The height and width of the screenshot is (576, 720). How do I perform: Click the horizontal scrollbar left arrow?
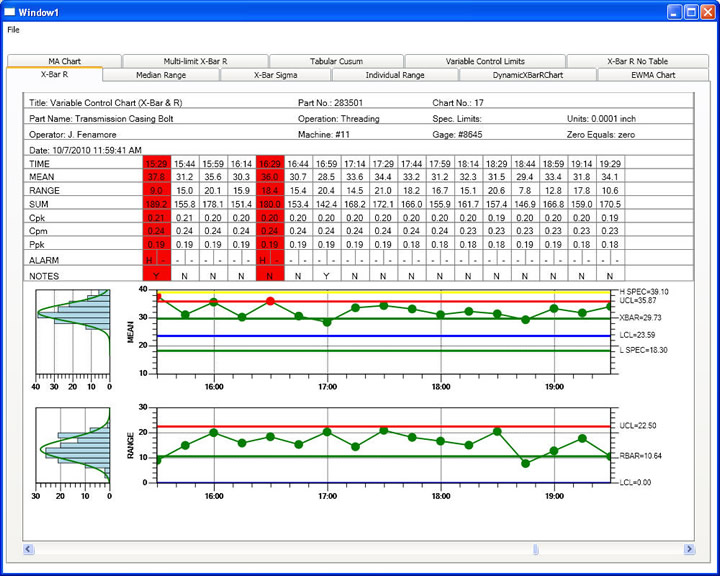(28, 549)
